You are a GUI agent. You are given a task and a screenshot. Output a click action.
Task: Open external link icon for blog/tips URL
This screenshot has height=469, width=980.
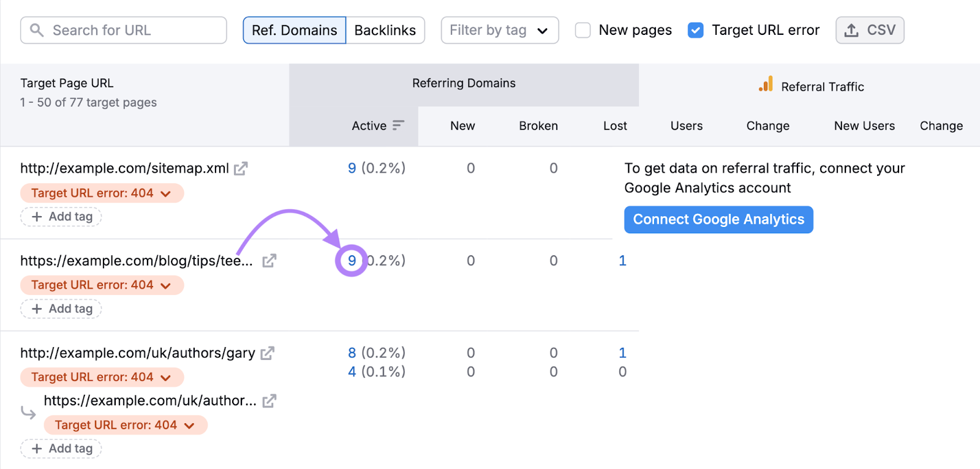point(269,261)
